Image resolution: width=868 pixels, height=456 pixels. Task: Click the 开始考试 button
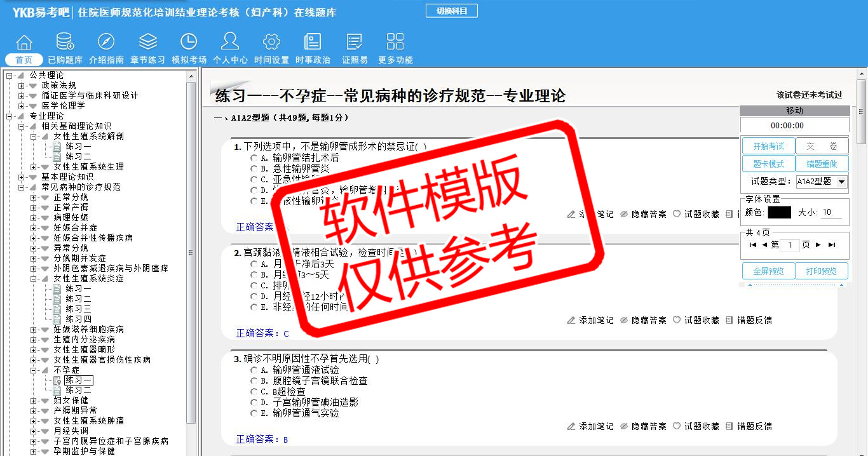tap(768, 146)
